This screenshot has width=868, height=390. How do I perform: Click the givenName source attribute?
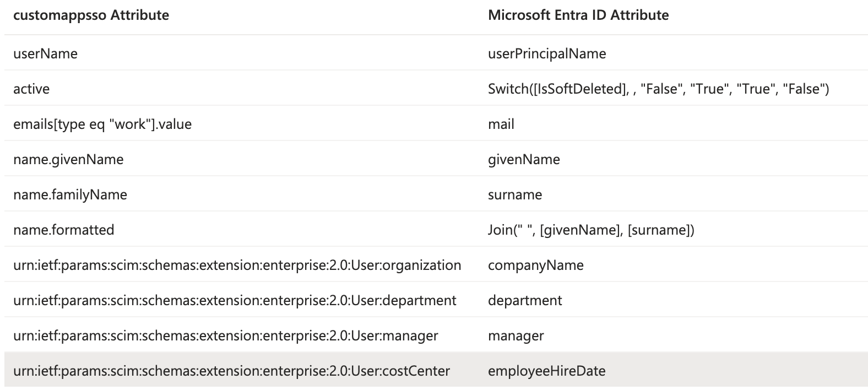pos(524,159)
